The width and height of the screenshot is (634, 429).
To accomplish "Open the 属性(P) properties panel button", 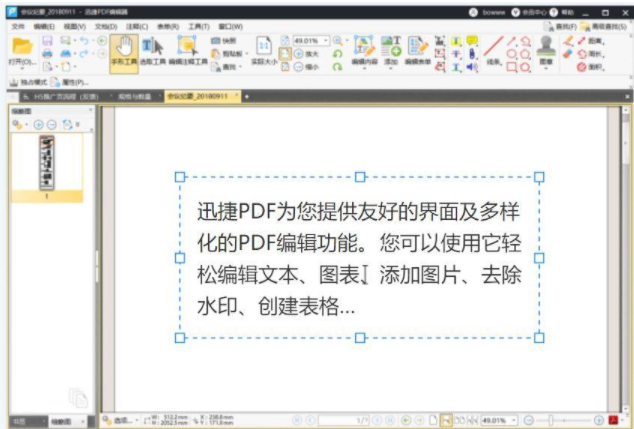I will [70, 82].
